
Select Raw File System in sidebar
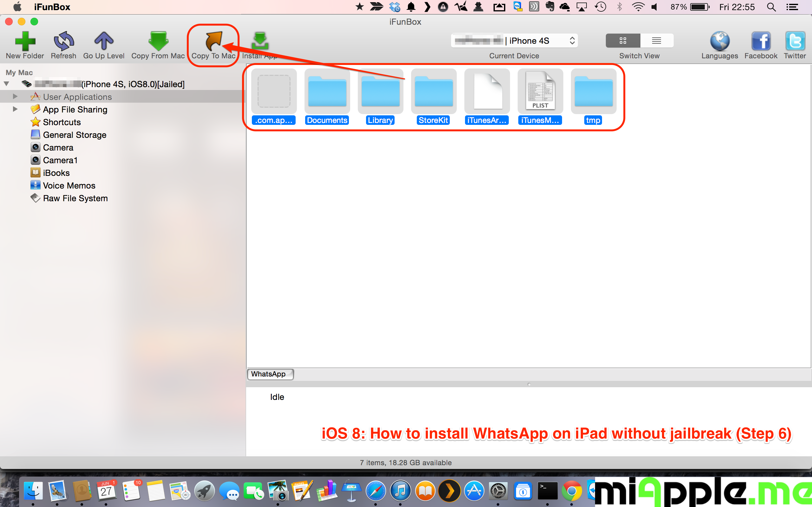[75, 198]
